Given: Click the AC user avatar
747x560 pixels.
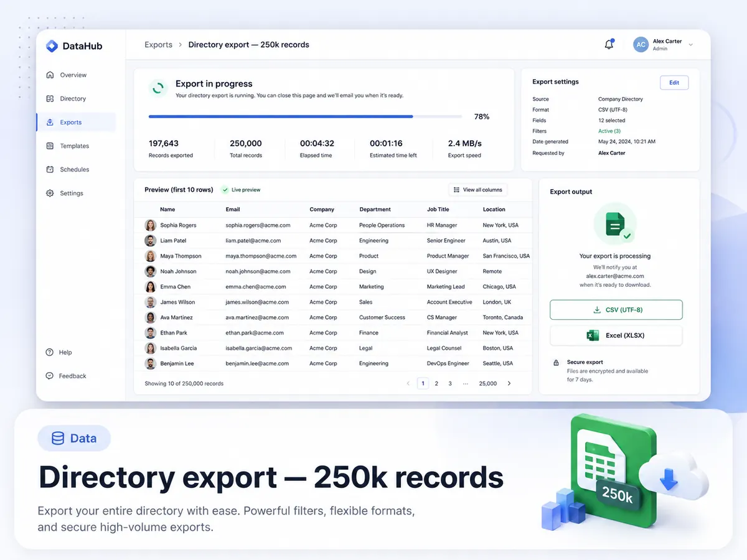Looking at the screenshot, I should click(x=641, y=45).
